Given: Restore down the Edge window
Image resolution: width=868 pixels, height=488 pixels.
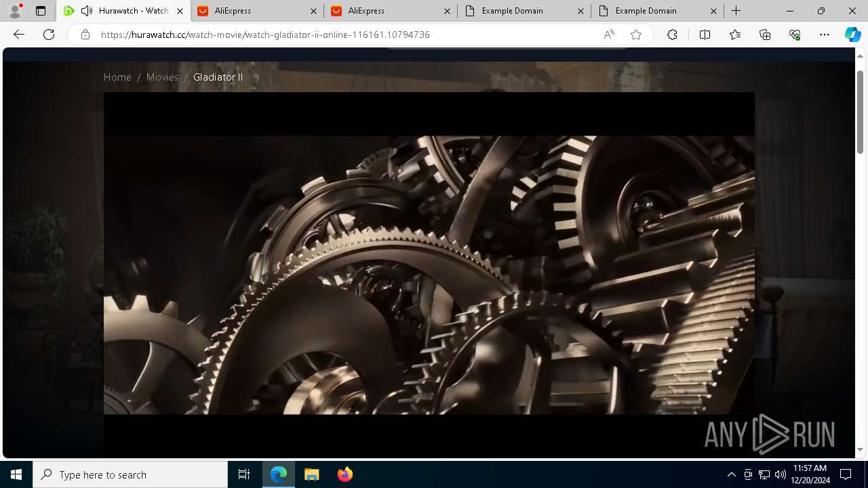Looking at the screenshot, I should click(x=821, y=11).
